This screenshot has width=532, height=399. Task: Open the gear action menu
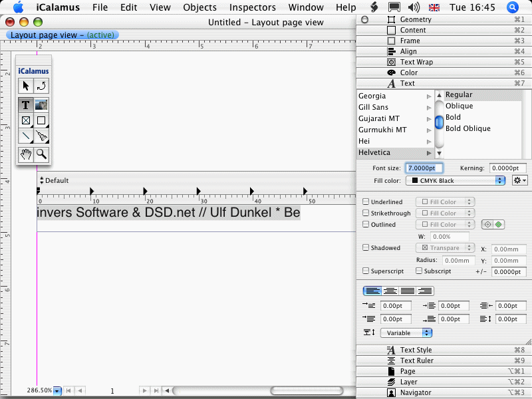519,181
